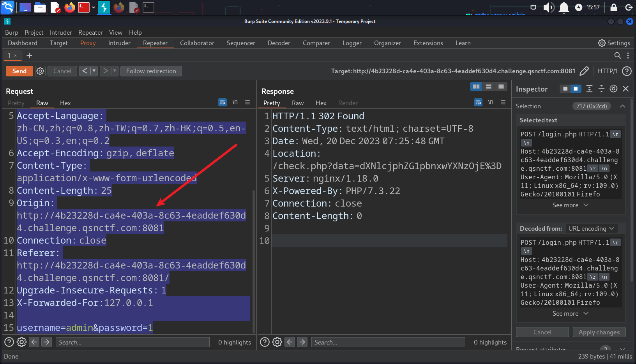
Task: Edit target with the pencil icon
Action: coord(584,71)
